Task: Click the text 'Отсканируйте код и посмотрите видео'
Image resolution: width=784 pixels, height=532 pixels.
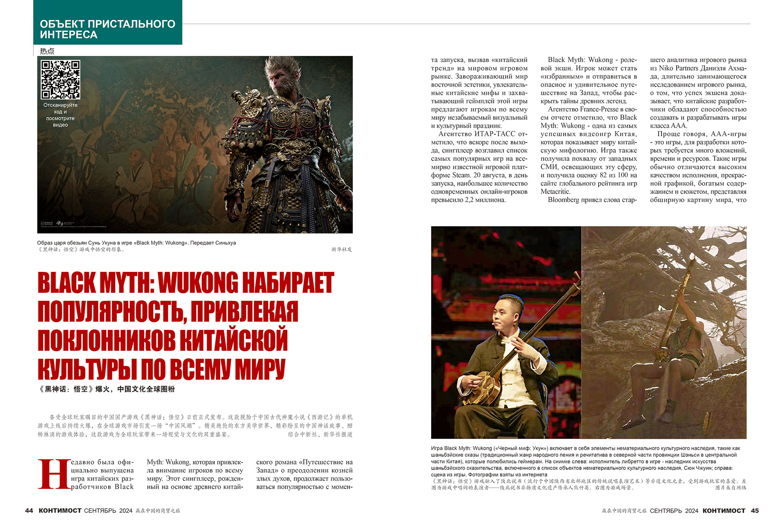Action: 60,115
